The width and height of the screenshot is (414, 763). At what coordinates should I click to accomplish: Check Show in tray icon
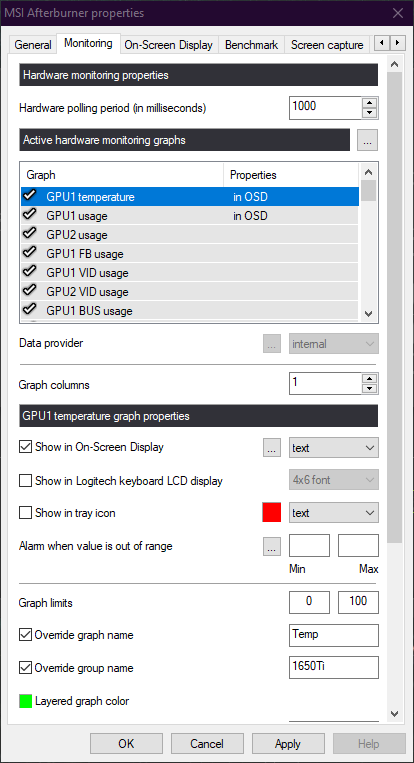25,513
